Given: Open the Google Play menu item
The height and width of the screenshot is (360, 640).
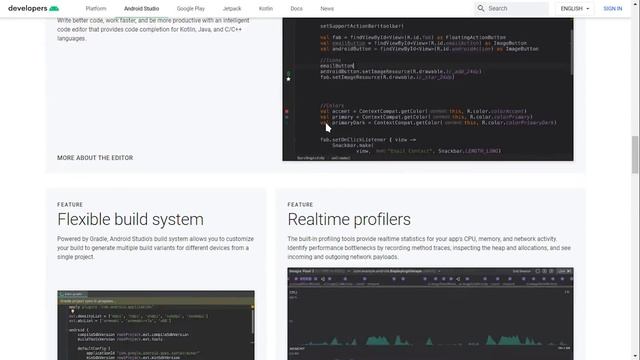Looking at the screenshot, I should tap(191, 9).
